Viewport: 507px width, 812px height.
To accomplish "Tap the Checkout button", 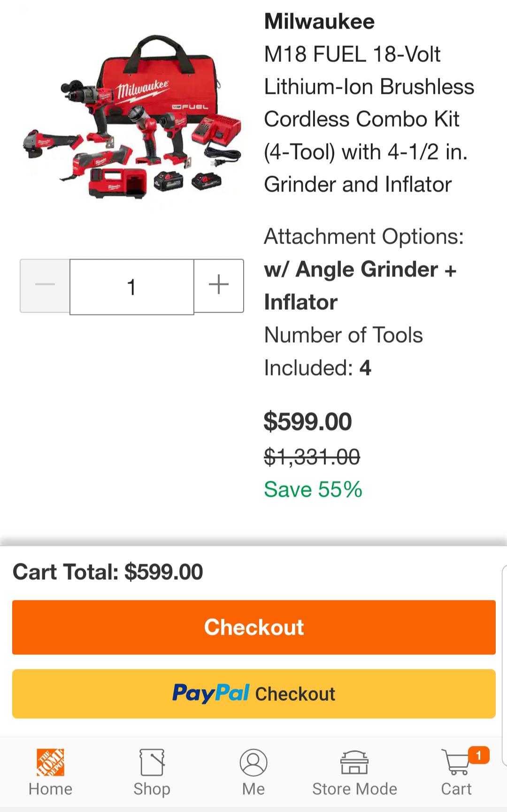I will tap(253, 627).
